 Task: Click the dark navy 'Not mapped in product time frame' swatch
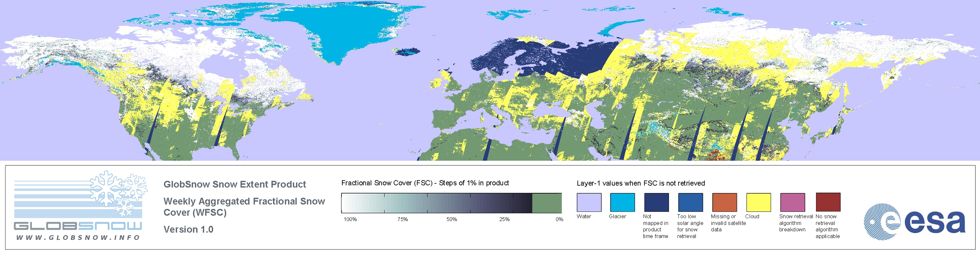656,202
